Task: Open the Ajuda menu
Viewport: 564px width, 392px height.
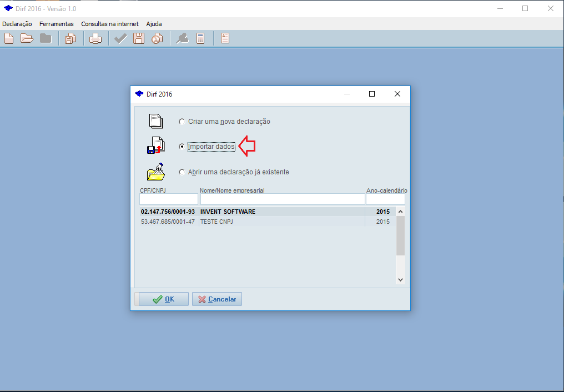Action: [154, 24]
